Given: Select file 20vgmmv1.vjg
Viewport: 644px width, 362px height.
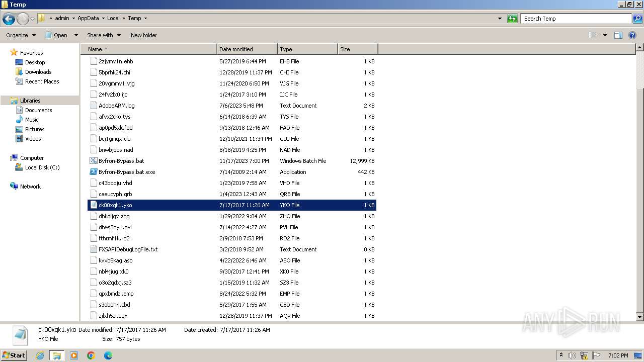Looking at the screenshot, I should pos(117,83).
